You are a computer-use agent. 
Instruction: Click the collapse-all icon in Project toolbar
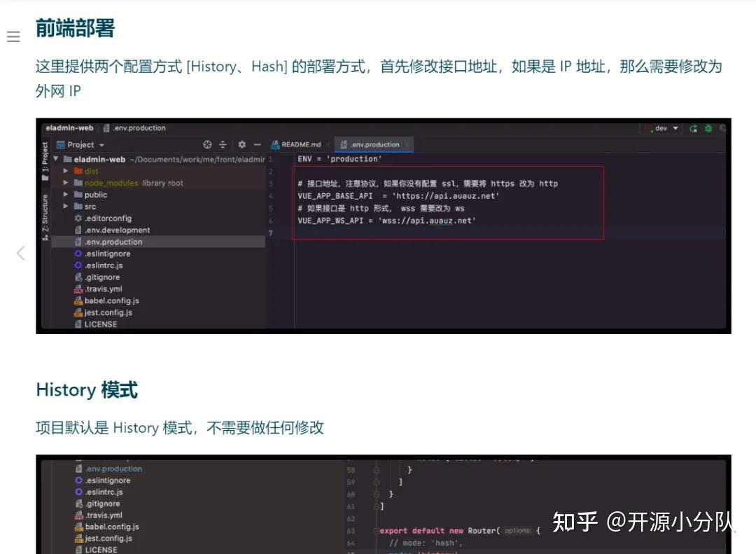coord(223,144)
